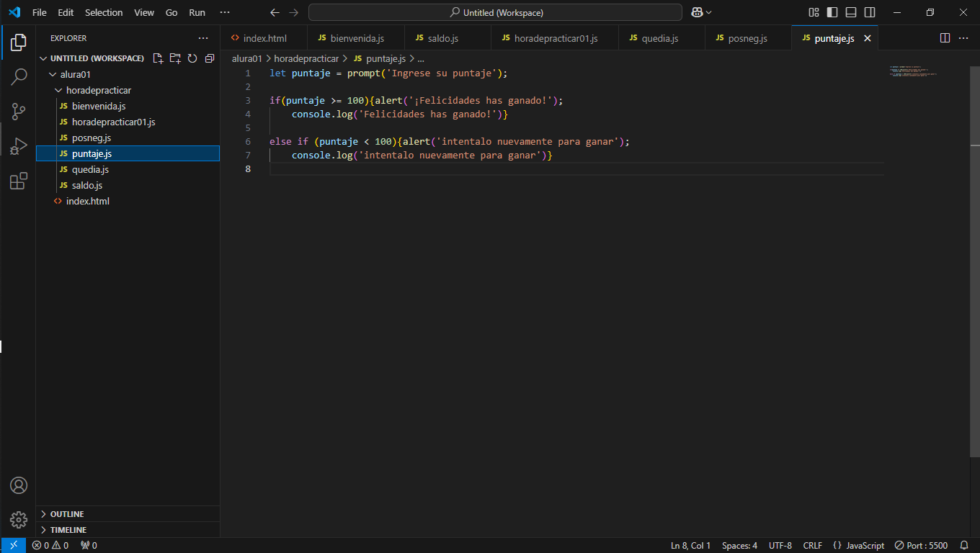Open the remote window status icon
This screenshot has height=553, width=980.
(x=14, y=545)
